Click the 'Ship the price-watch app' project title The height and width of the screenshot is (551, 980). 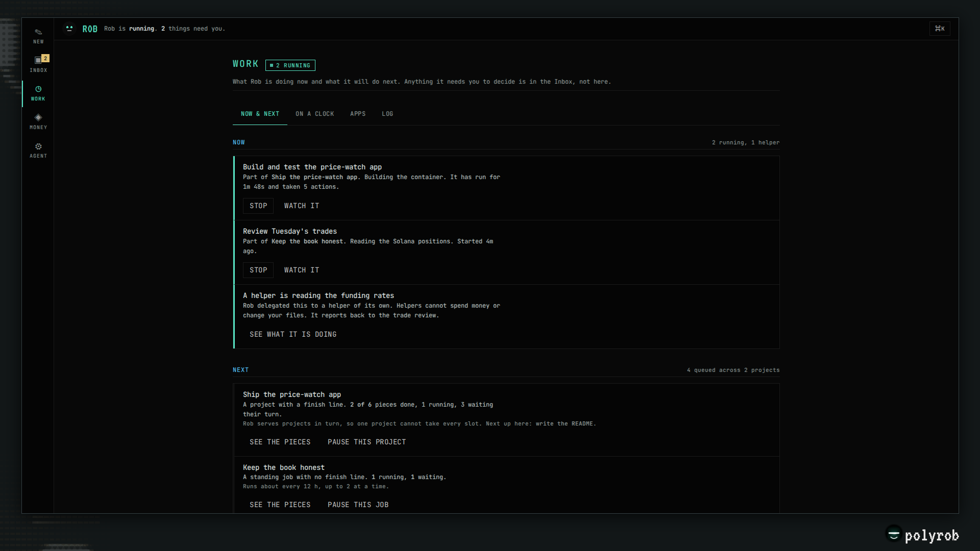(292, 394)
